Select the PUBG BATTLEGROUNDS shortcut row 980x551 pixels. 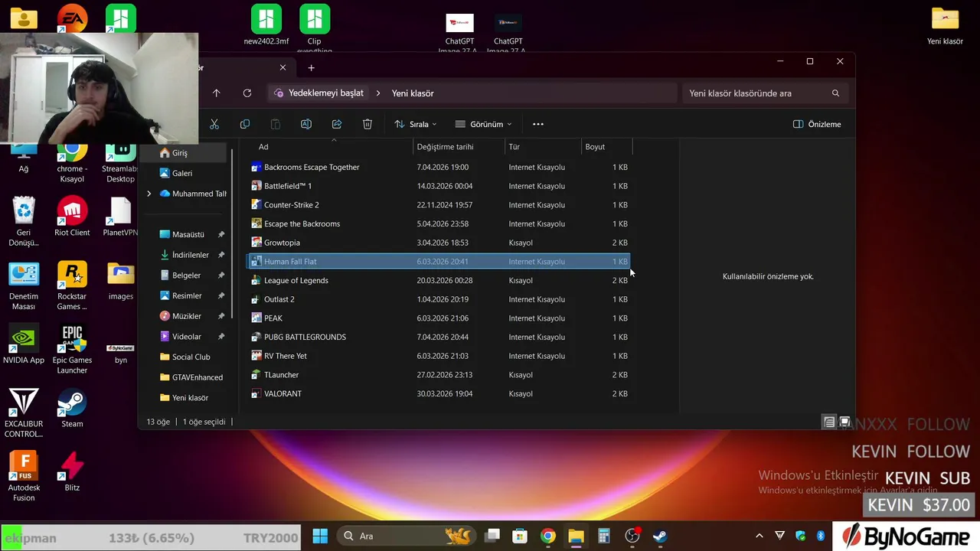point(438,337)
